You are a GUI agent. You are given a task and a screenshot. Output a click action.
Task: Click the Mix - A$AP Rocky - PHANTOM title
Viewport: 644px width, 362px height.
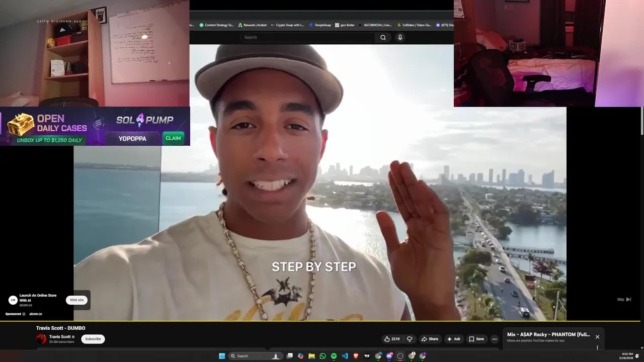click(548, 334)
